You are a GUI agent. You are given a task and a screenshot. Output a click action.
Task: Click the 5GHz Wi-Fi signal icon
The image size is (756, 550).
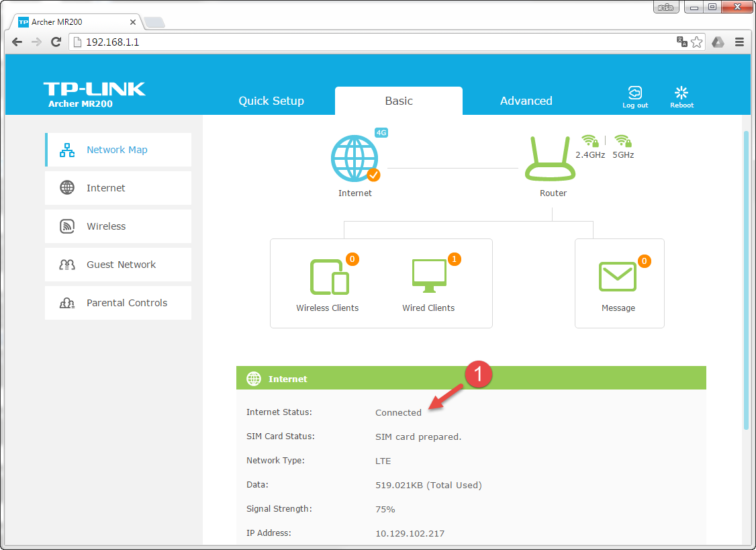pos(623,140)
